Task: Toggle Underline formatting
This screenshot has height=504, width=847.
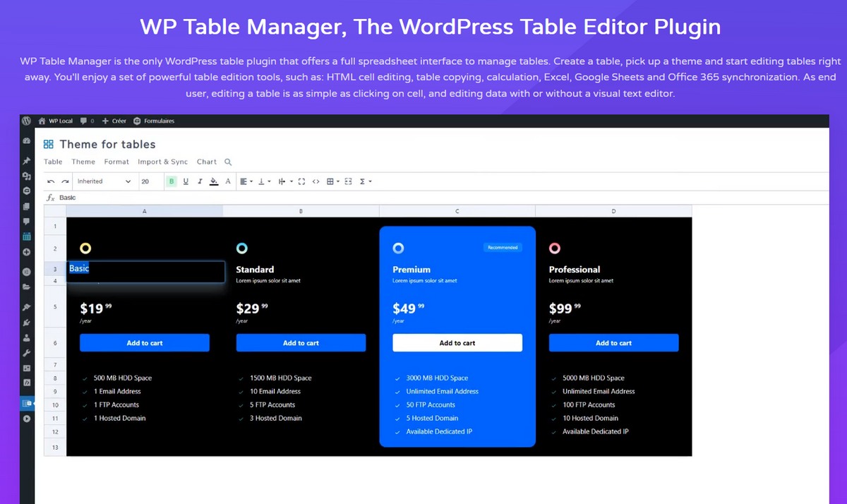Action: point(186,181)
